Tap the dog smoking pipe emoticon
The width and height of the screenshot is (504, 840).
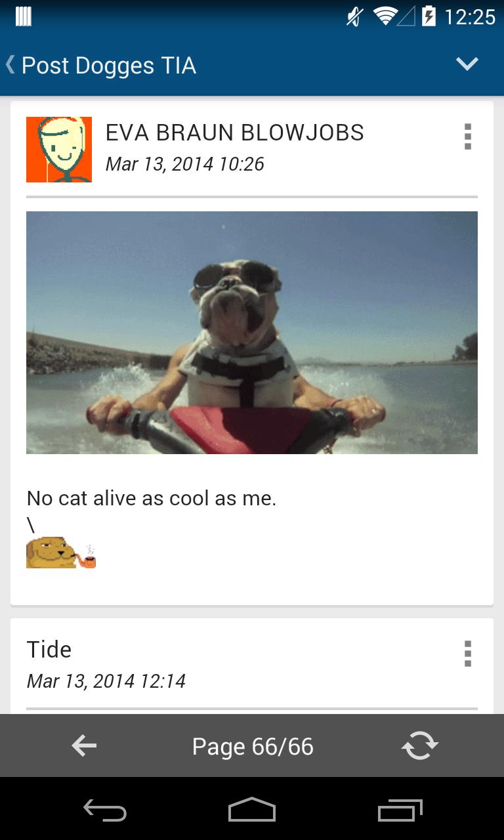pyautogui.click(x=61, y=552)
